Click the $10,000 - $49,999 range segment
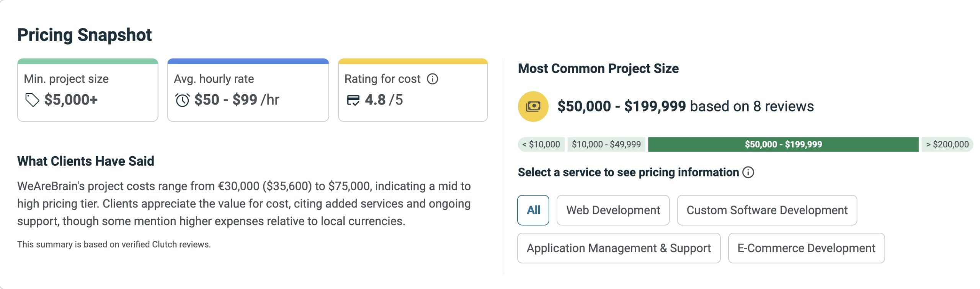This screenshot has height=289, width=980. click(606, 144)
